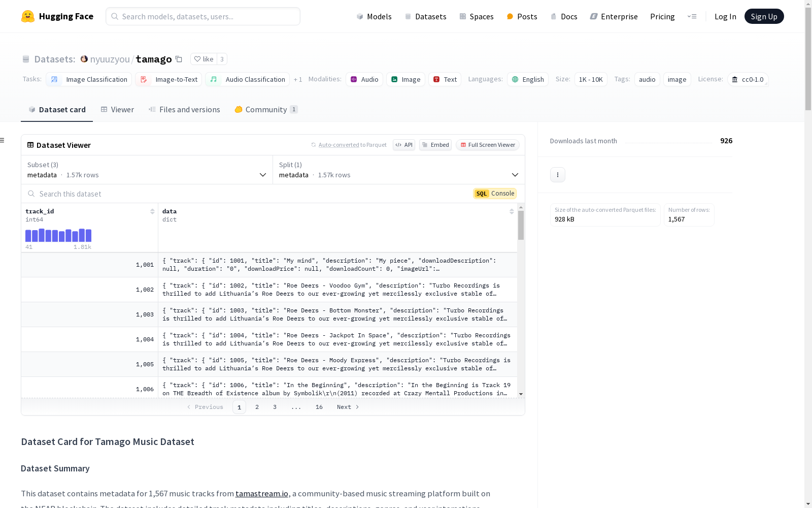The height and width of the screenshot is (508, 812).
Task: Like the tamago dataset
Action: (204, 59)
